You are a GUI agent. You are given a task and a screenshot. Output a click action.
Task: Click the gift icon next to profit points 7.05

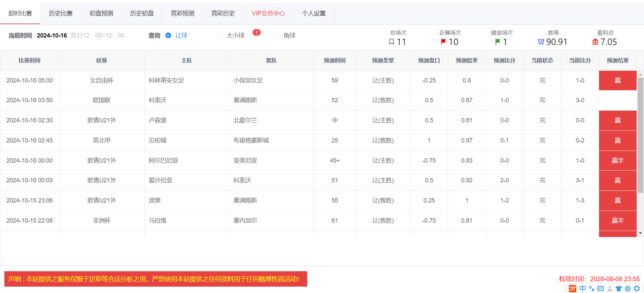tap(595, 42)
